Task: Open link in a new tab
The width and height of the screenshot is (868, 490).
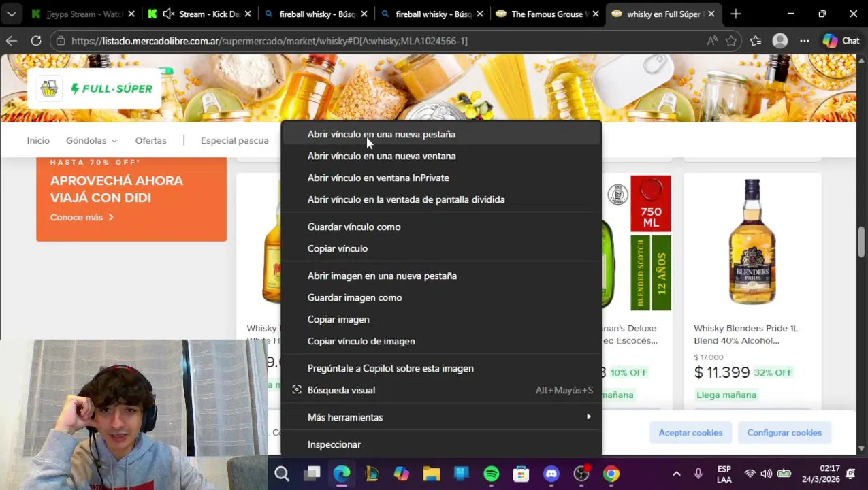Action: pos(441,134)
